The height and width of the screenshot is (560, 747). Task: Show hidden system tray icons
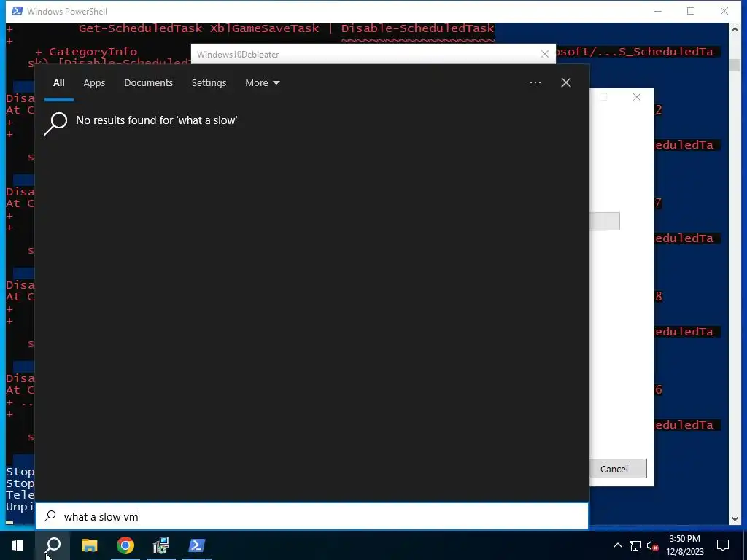point(617,545)
